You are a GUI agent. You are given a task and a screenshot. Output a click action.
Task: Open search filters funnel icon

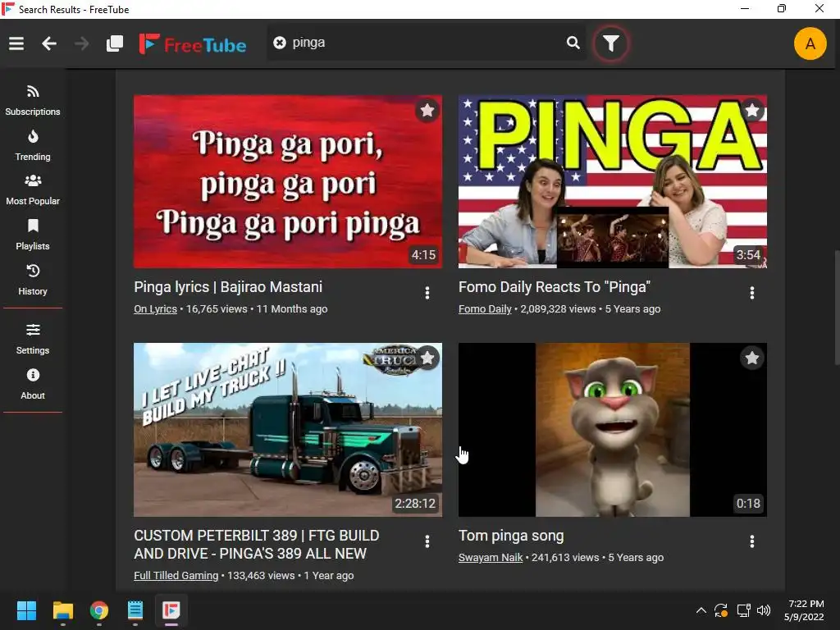(610, 43)
